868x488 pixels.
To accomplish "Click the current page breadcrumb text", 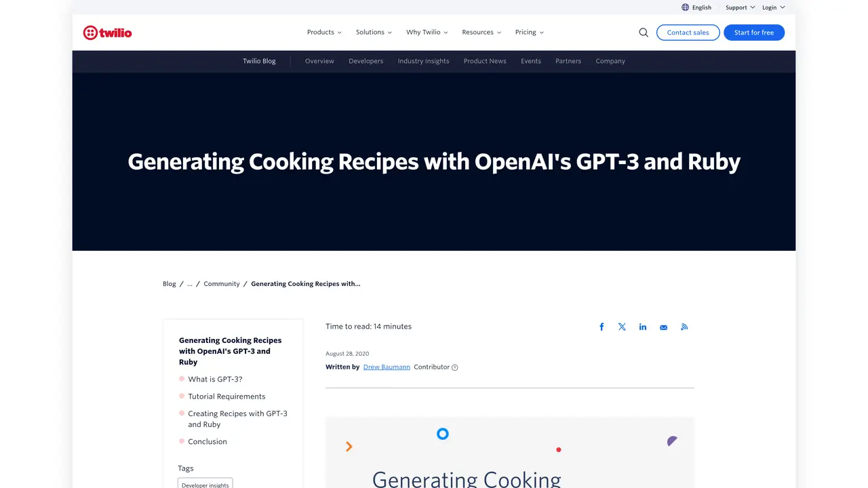I will coord(306,284).
